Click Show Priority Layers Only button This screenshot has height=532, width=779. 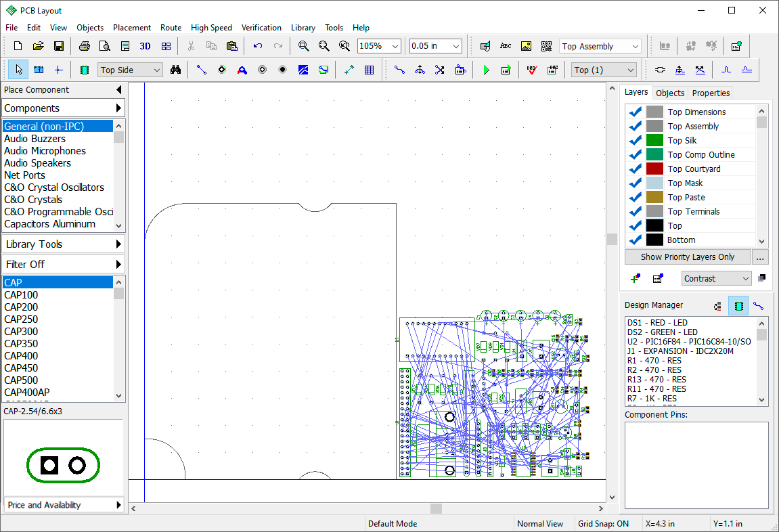(x=687, y=257)
